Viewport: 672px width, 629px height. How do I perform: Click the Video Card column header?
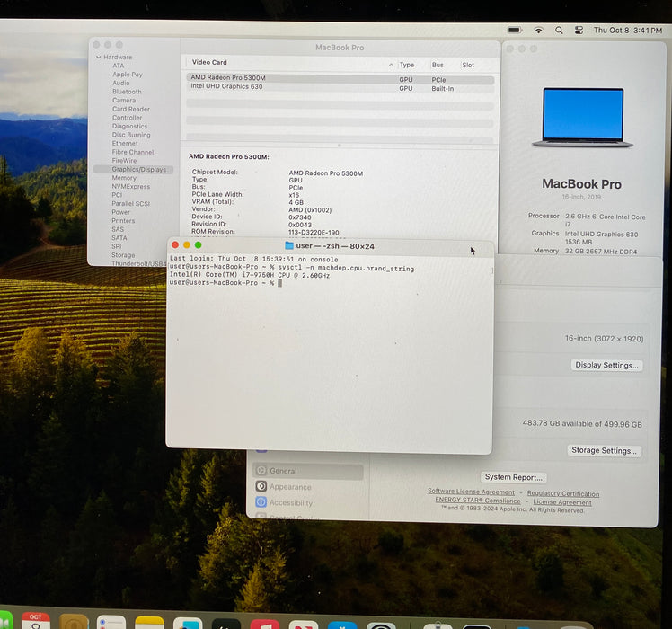click(x=209, y=62)
